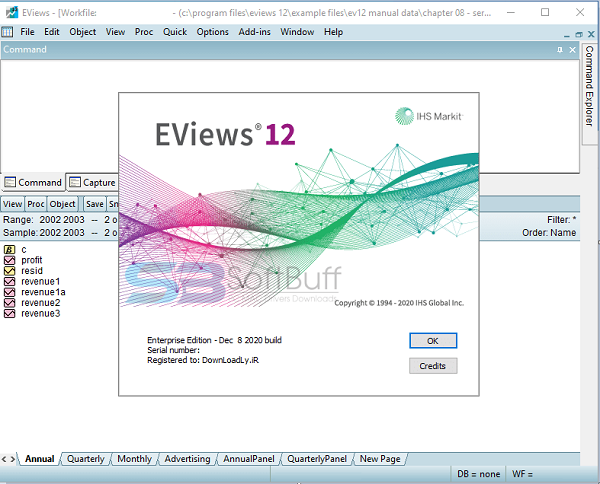Select the profit series name
600x484 pixels.
tap(32, 260)
